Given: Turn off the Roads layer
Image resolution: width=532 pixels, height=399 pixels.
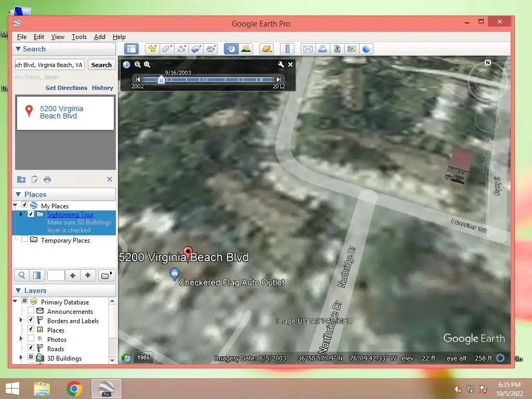Looking at the screenshot, I should pos(31,348).
